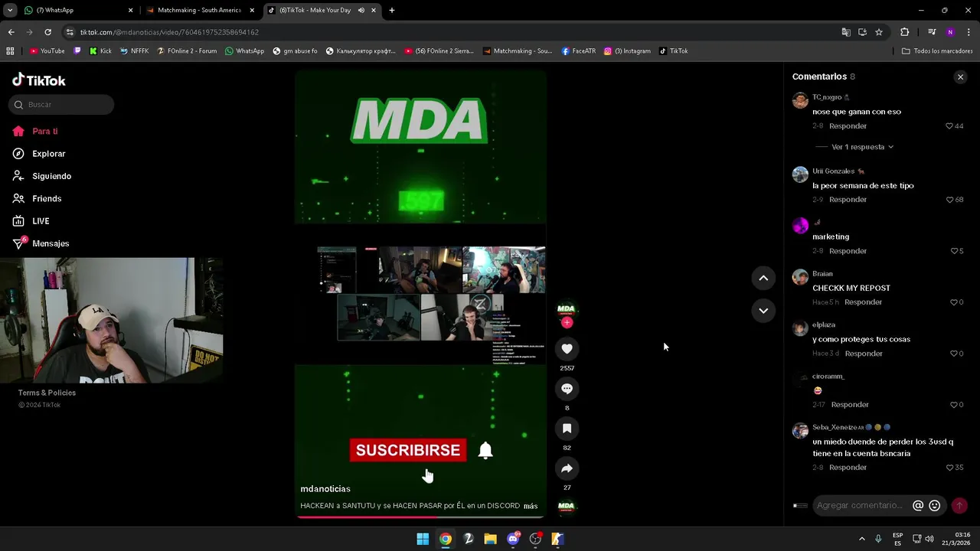This screenshot has height=551, width=980.
Task: Mute the TikTok tab audio speaker icon
Action: point(361,11)
